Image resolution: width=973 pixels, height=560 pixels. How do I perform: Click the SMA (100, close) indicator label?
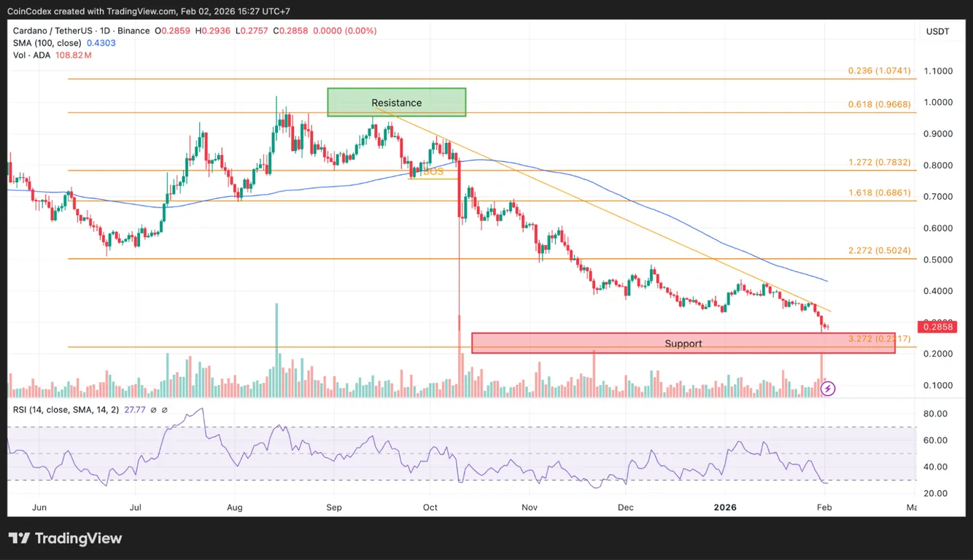pos(47,43)
